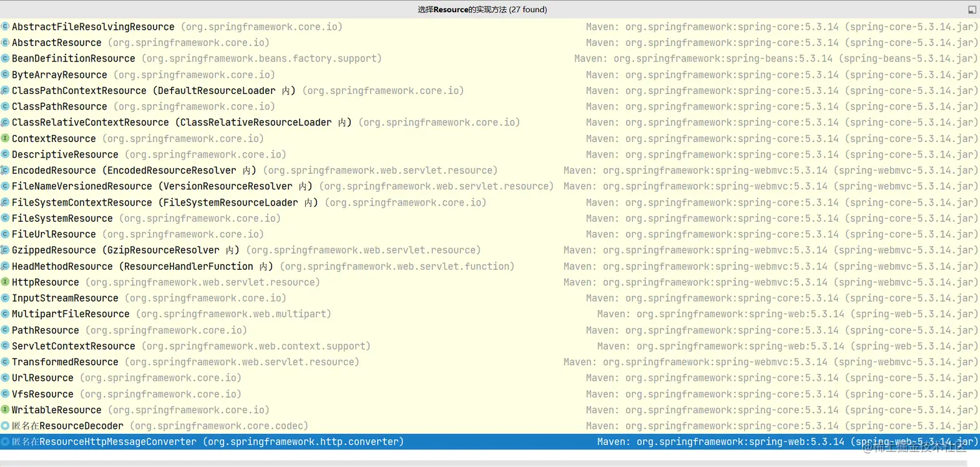Choose AbstractResource from the list

[490, 43]
